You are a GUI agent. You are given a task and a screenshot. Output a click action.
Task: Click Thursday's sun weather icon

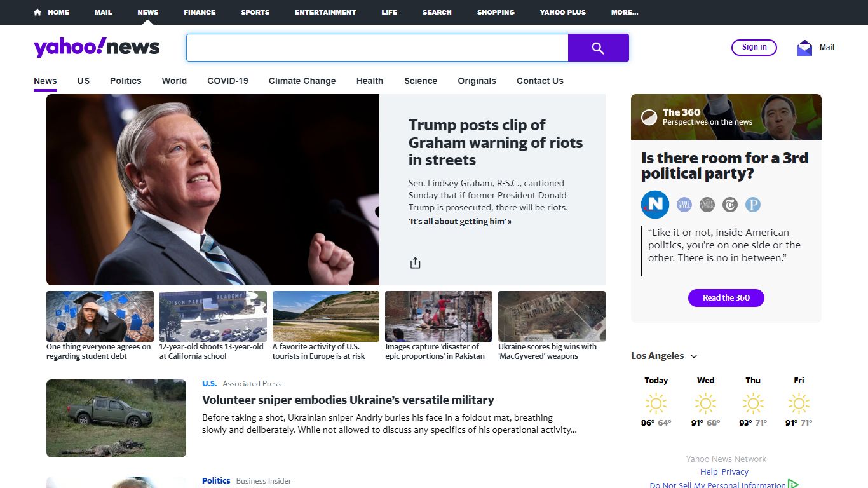click(753, 403)
